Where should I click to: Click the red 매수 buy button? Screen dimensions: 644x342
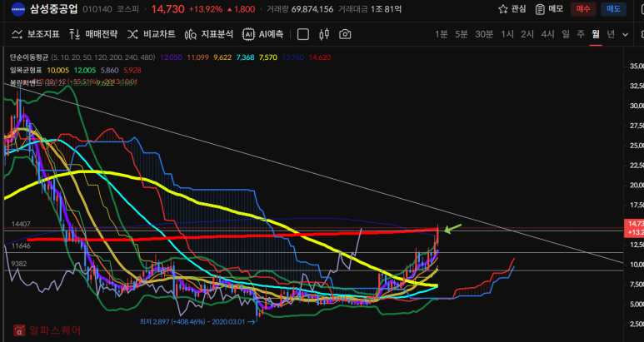[583, 9]
